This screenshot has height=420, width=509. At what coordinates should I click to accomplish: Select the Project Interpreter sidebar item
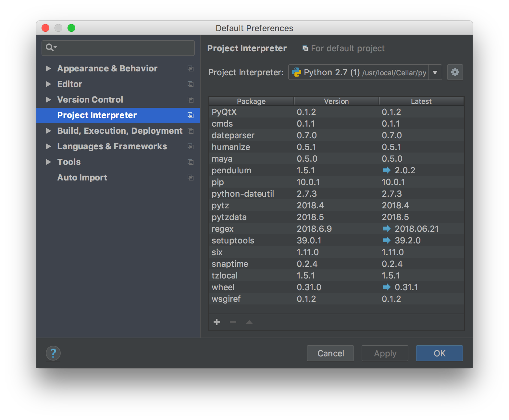pos(97,115)
